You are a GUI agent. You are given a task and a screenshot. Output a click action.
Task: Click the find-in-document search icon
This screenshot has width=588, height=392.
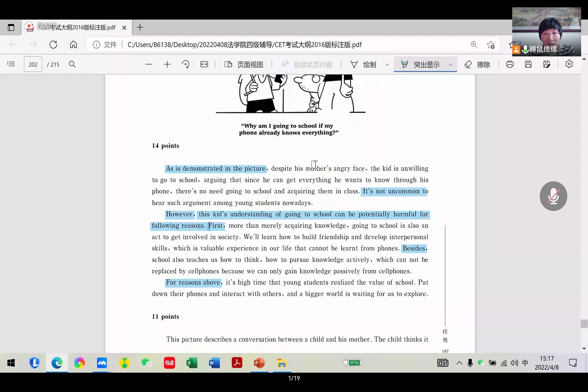tap(72, 64)
